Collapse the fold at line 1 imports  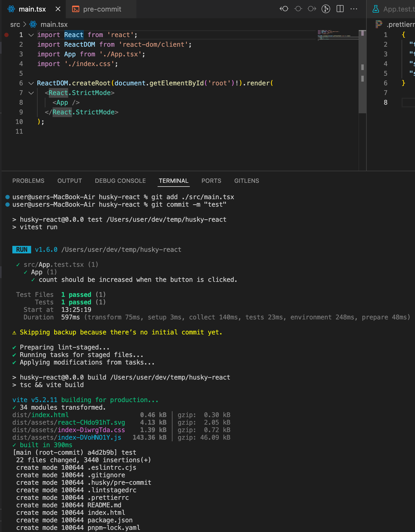(x=31, y=35)
